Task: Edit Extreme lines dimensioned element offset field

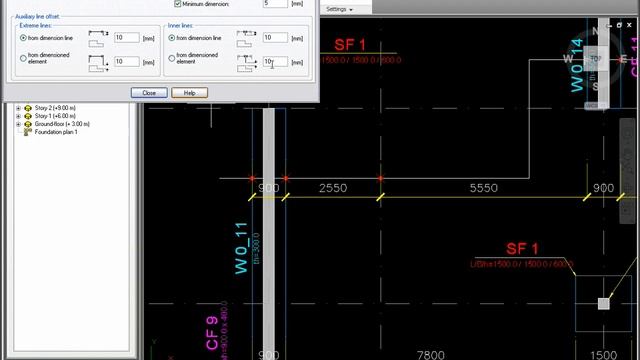Action: [127, 62]
